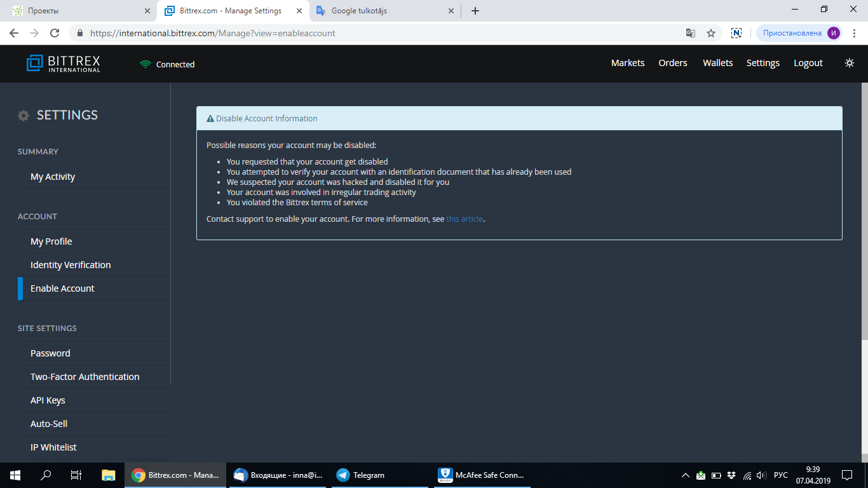Click the warning triangle in Disable Account Information

click(x=210, y=118)
